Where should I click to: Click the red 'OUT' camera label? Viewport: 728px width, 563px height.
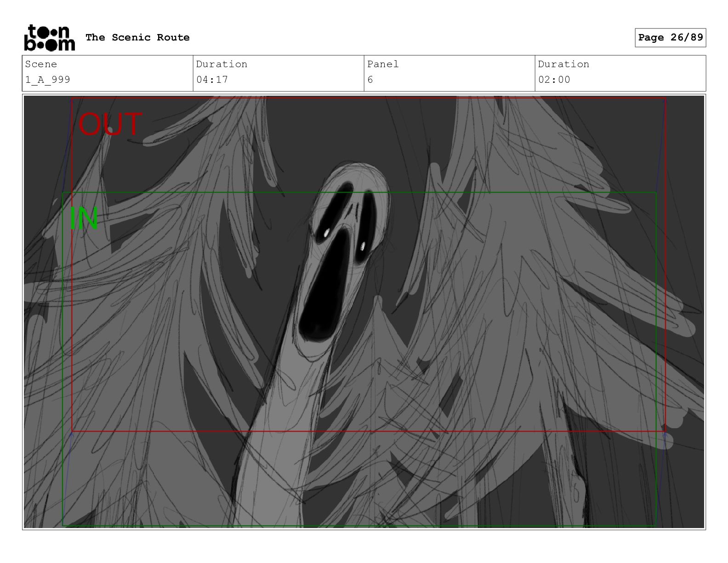[x=110, y=125]
